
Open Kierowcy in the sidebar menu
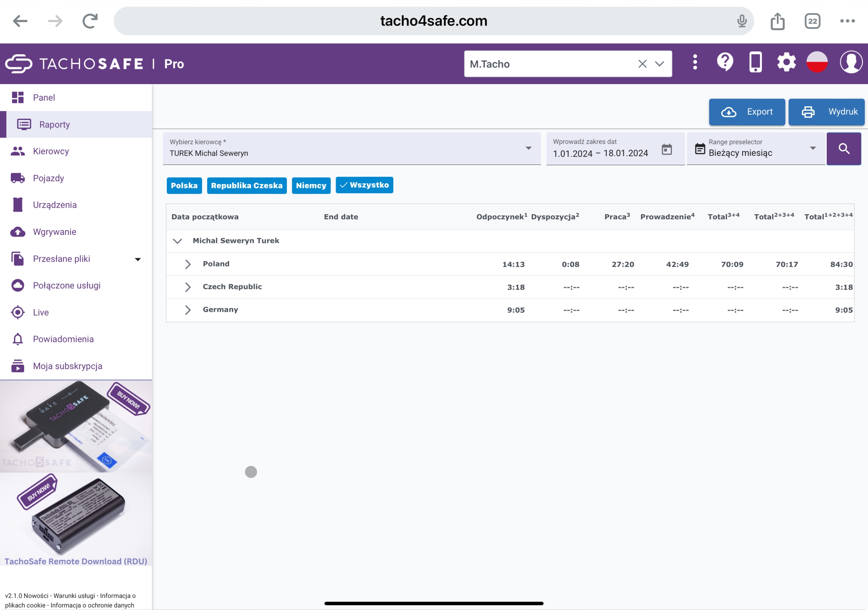(51, 151)
